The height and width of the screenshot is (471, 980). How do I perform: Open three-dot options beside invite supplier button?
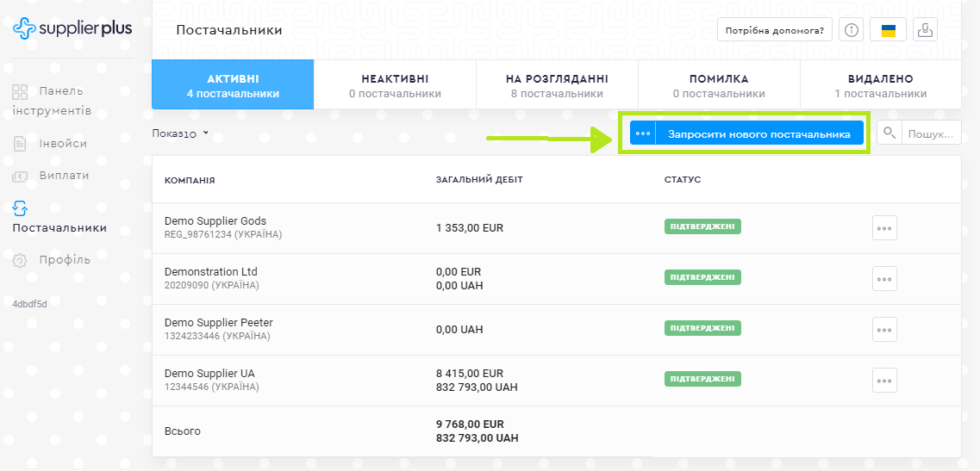point(643,133)
